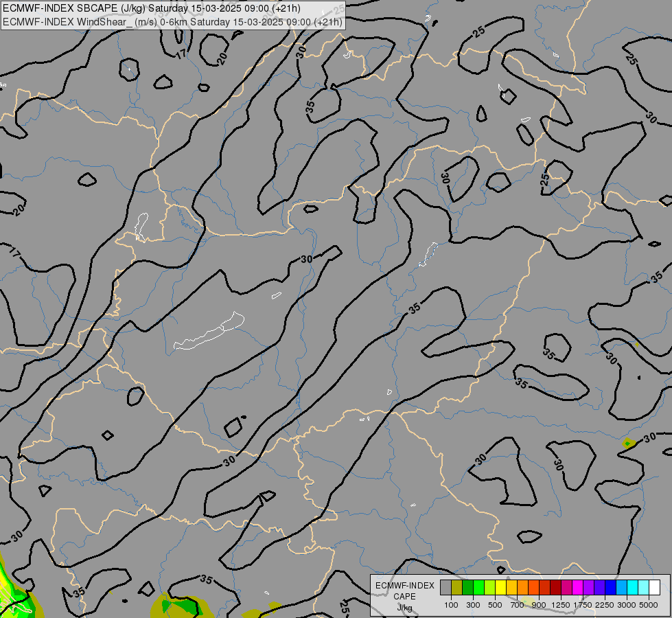Select the dark green legend swatch
The height and width of the screenshot is (618, 672).
468,587
